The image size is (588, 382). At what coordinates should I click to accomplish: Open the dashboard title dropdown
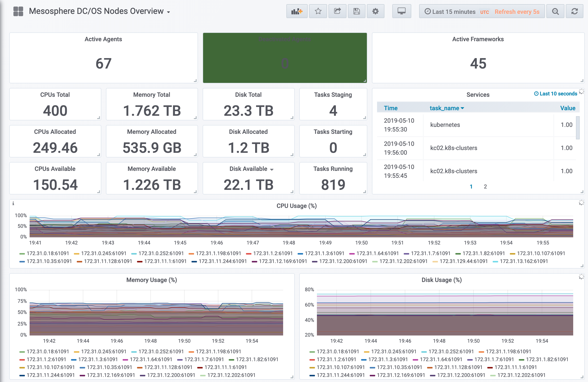pos(99,11)
